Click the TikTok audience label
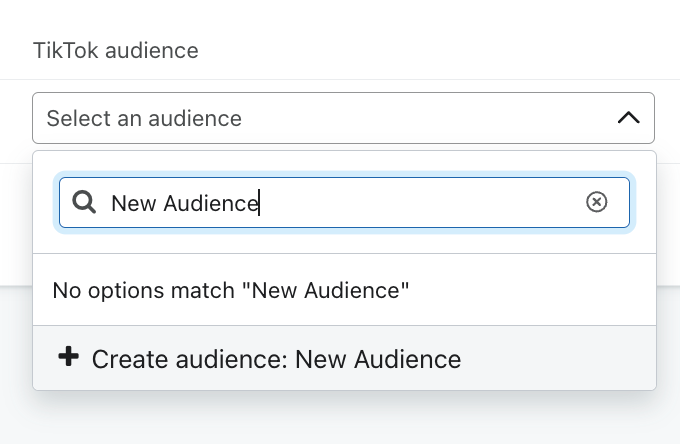Viewport: 680px width, 444px height. coord(115,50)
